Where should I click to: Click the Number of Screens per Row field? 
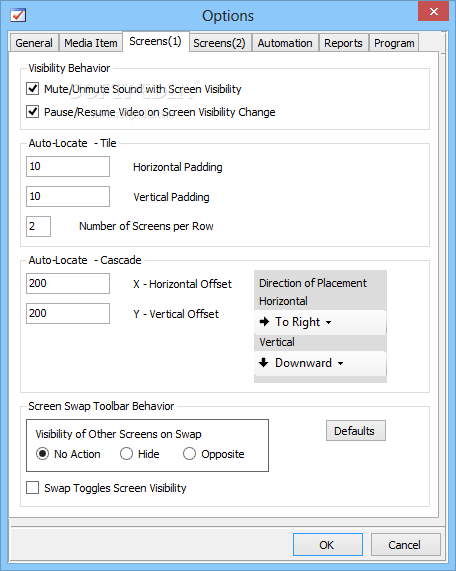tap(38, 226)
